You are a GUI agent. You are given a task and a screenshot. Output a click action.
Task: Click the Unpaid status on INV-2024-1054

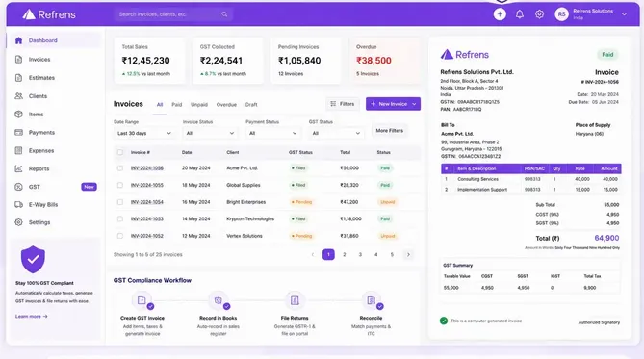coord(387,202)
